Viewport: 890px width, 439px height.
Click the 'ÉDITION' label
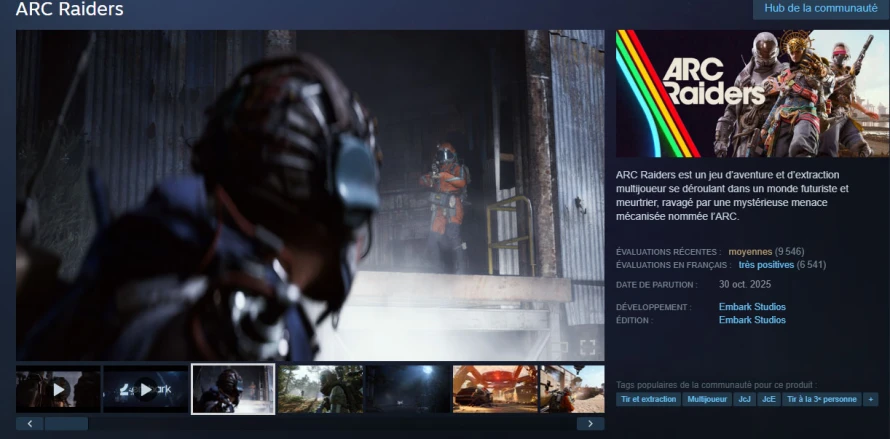tap(635, 320)
